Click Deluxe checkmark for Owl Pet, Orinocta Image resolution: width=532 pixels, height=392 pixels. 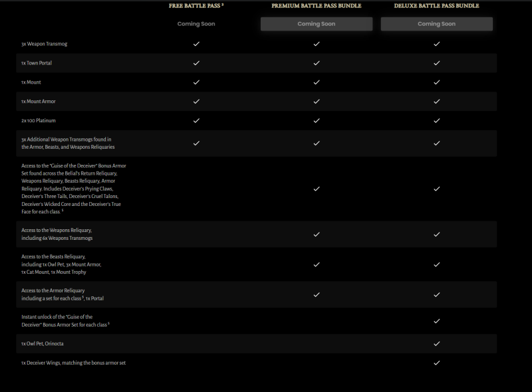pyautogui.click(x=436, y=343)
